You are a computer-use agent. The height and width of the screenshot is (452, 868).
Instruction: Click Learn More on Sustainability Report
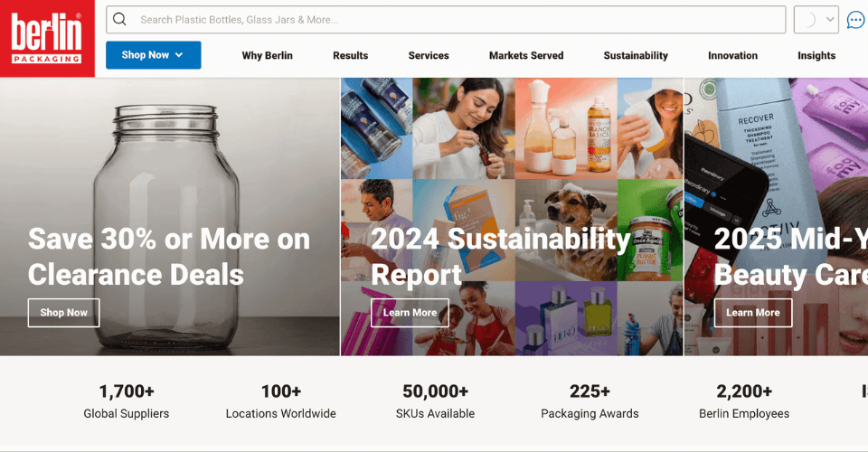pos(410,313)
